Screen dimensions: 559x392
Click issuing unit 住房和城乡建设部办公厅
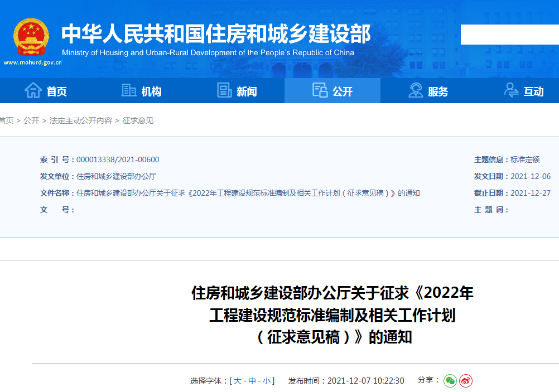[x=116, y=176]
